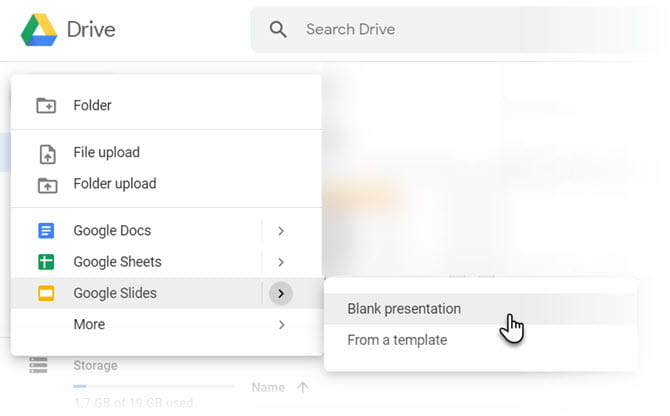Screen dimensions: 670x416
Task: Click the search magnifier icon
Action: tap(278, 29)
